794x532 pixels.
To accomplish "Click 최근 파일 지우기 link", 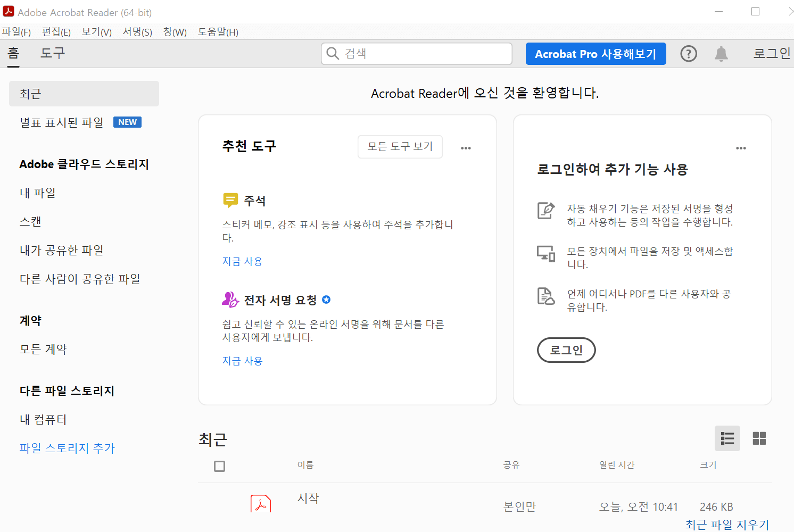I will (727, 525).
